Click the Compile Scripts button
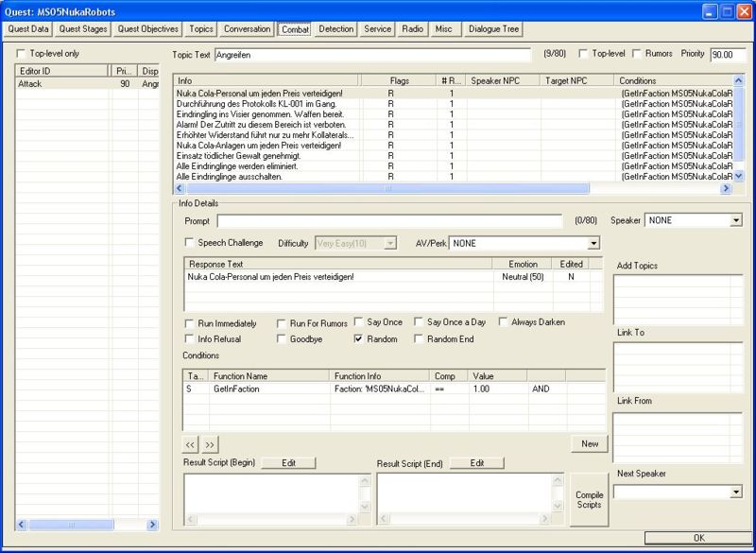Image resolution: width=756 pixels, height=553 pixels. pos(589,500)
